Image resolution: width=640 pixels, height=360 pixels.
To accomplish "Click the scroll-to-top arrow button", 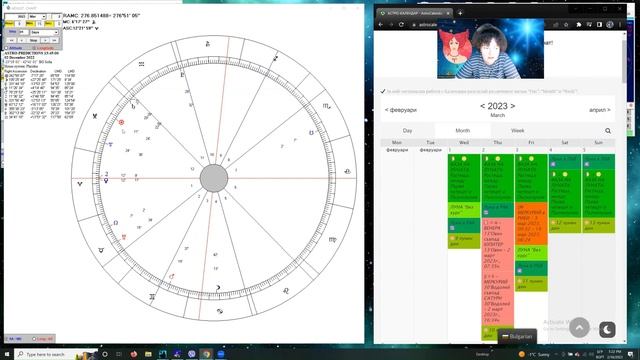I will 579,327.
